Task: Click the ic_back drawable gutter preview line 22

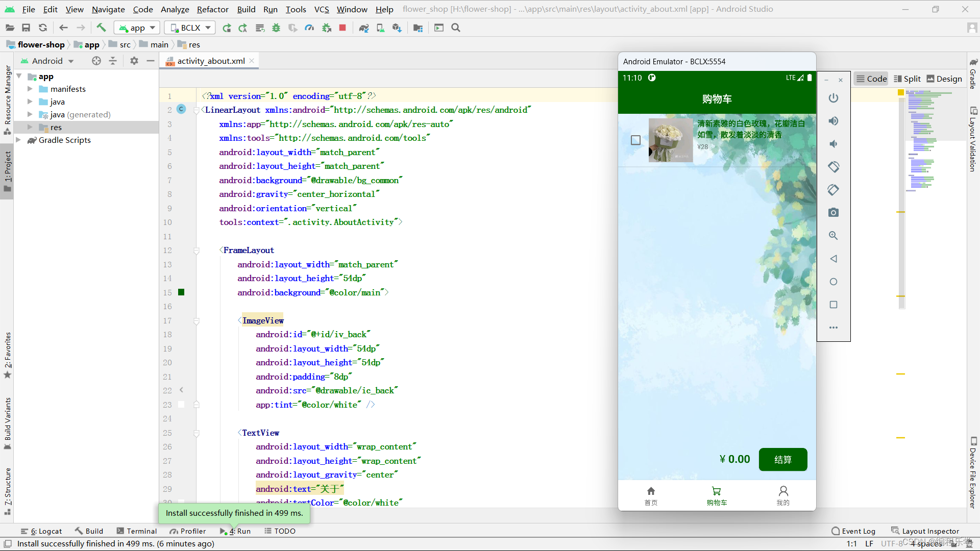Action: [181, 390]
